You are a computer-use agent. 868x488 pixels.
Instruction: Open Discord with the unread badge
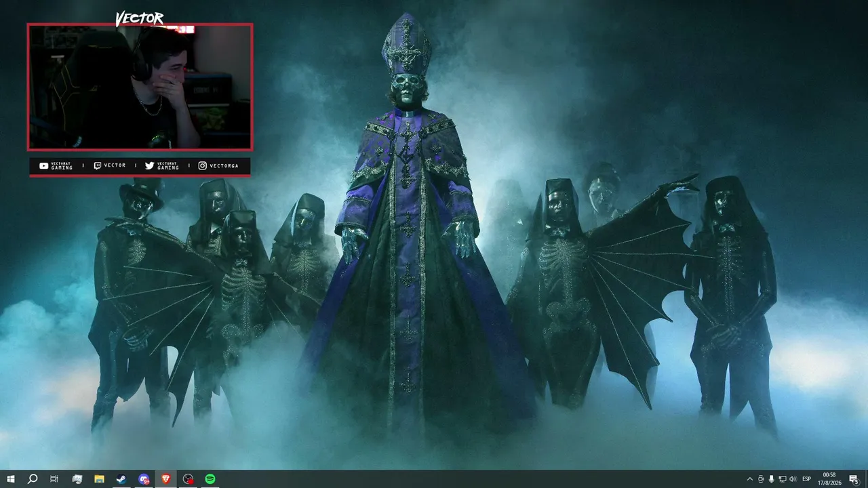point(144,479)
